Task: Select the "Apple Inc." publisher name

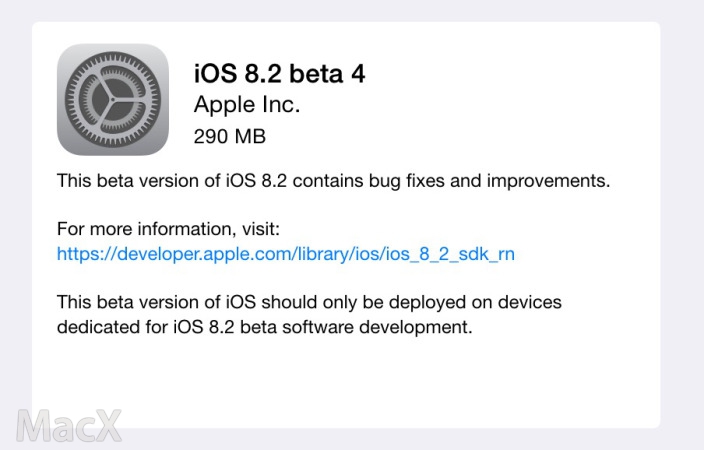Action: click(246, 105)
